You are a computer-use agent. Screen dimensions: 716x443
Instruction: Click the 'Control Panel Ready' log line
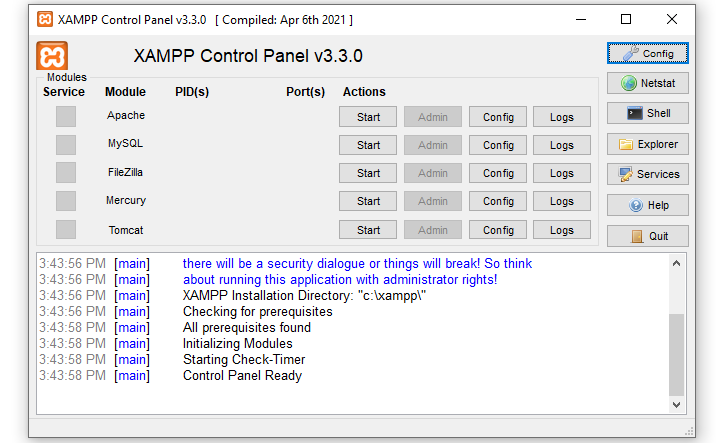click(242, 375)
